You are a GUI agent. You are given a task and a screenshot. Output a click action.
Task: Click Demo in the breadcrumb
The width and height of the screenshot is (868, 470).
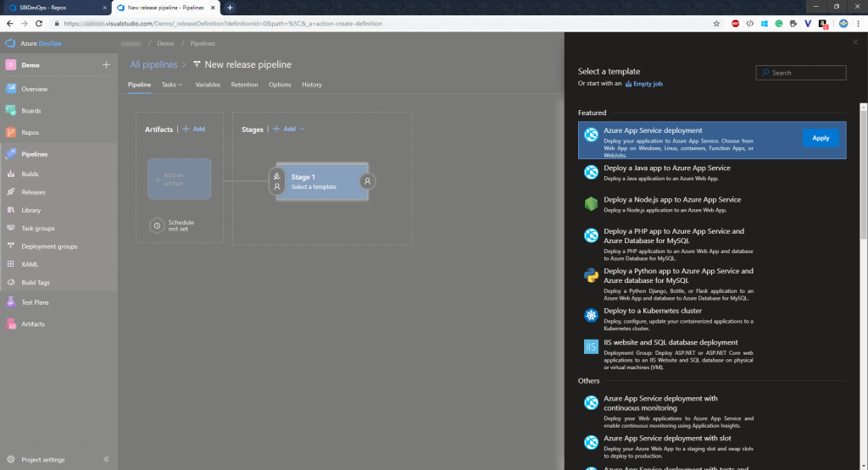pos(165,43)
